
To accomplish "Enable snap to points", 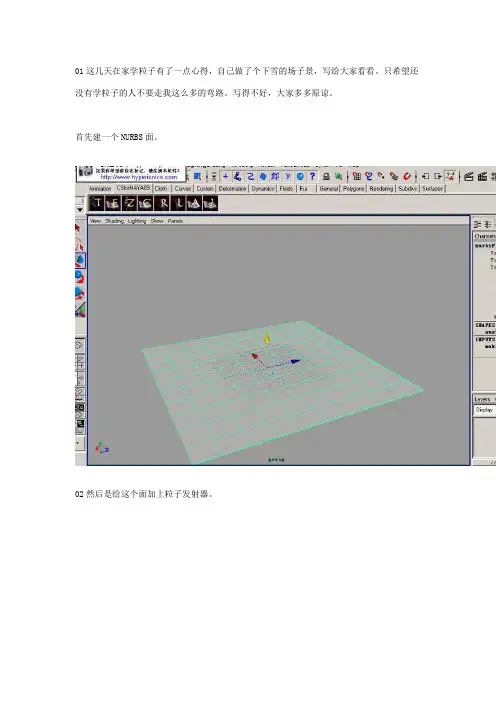I will [381, 176].
